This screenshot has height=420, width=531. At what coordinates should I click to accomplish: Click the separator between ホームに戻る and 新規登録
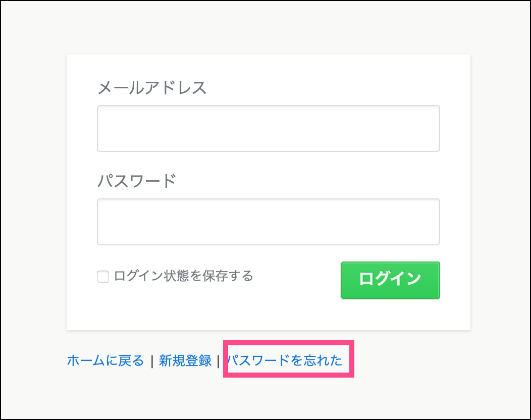pyautogui.click(x=151, y=361)
